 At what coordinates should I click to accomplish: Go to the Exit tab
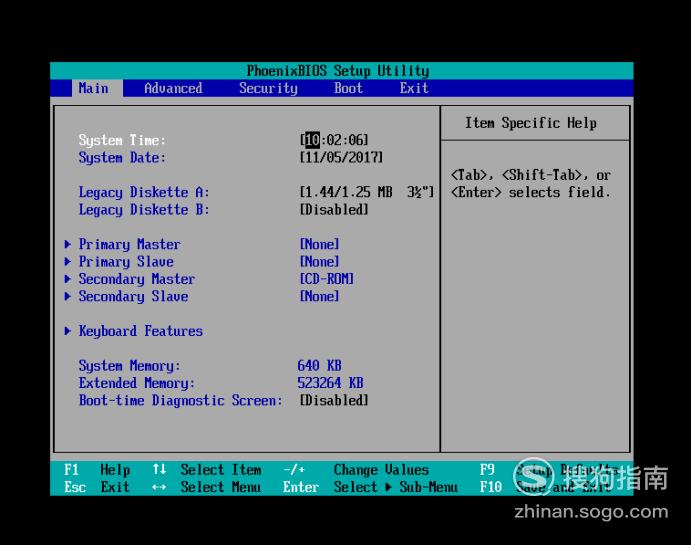pos(414,88)
